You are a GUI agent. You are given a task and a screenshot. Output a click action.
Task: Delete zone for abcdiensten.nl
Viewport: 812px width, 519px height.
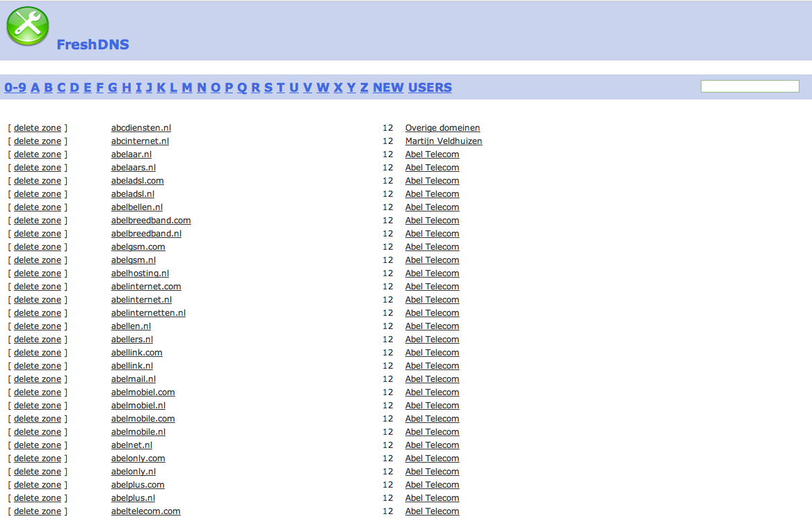tap(38, 128)
